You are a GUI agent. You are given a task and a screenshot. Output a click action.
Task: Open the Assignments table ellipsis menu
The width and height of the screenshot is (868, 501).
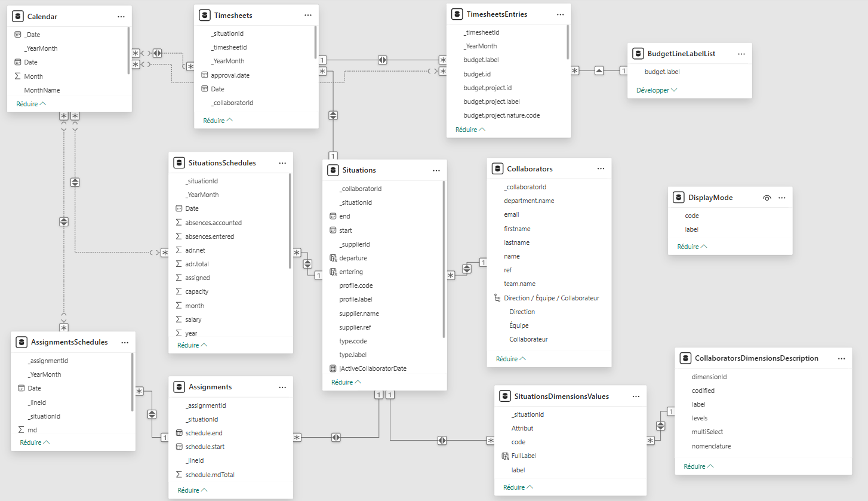(x=282, y=387)
